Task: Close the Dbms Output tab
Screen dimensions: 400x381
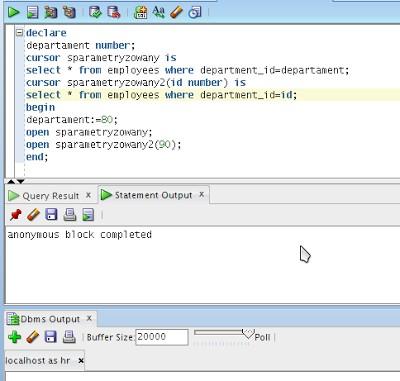Action: click(x=89, y=318)
